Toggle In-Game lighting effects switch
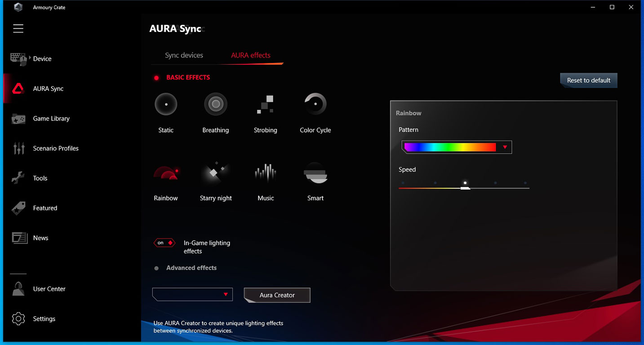This screenshot has height=345, width=644. click(164, 243)
